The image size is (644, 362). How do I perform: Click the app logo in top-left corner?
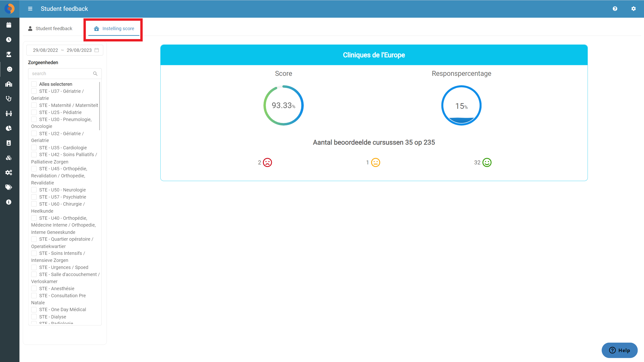9,9
